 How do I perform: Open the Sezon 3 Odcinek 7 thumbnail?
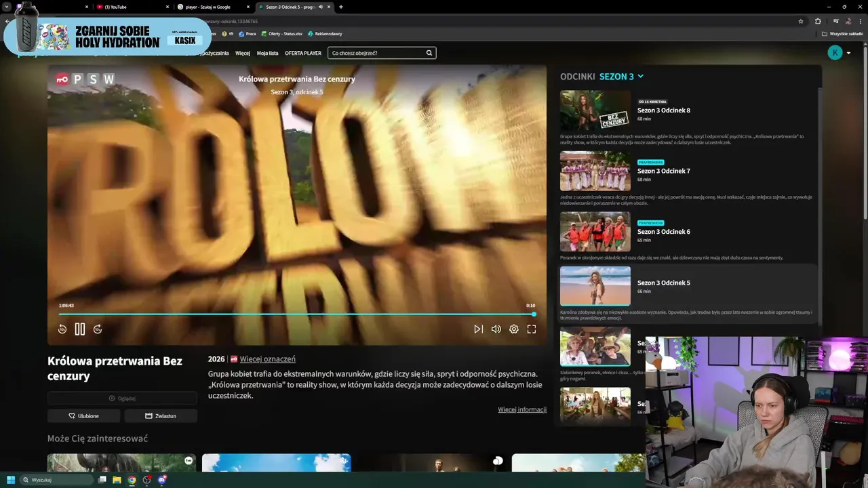[595, 171]
